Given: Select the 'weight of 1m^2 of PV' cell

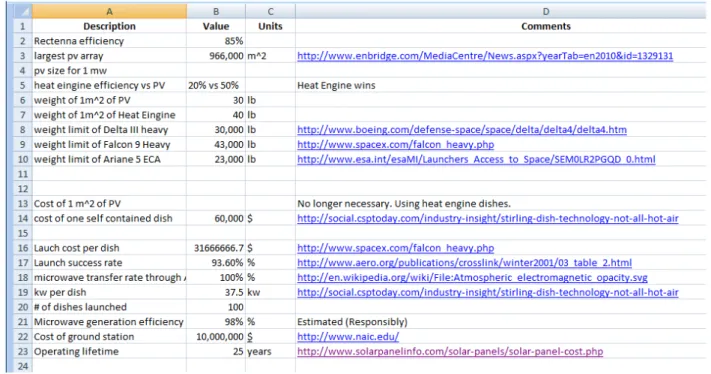Looking at the screenshot, I should click(109, 100).
